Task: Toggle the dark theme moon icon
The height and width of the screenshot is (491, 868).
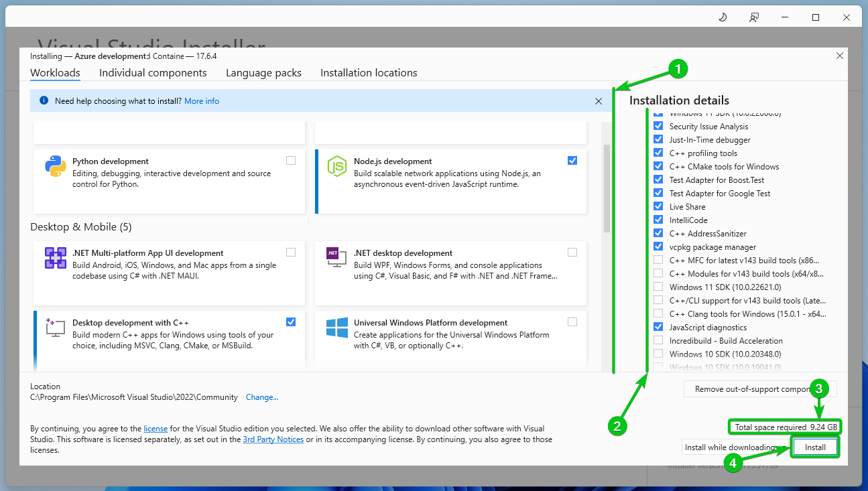Action: (x=723, y=17)
